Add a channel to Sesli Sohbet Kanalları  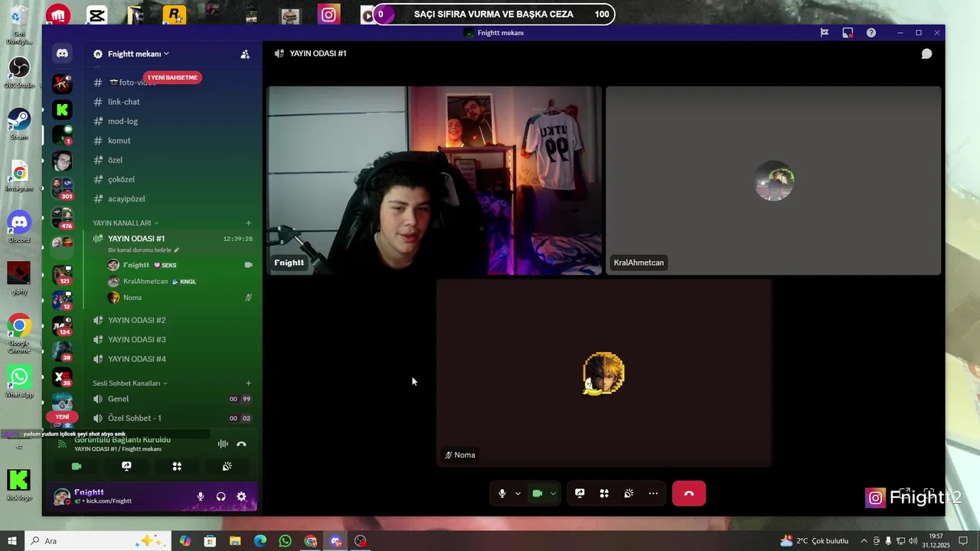(248, 383)
